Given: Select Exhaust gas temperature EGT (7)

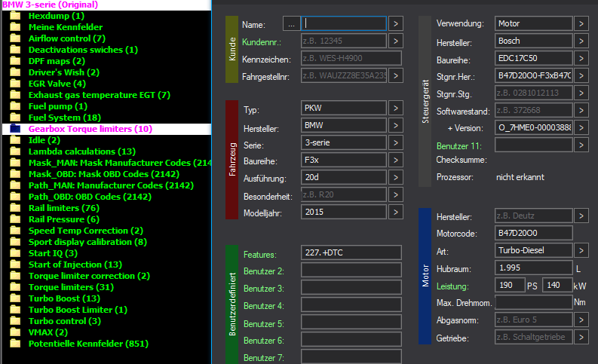Looking at the screenshot, I should [100, 95].
